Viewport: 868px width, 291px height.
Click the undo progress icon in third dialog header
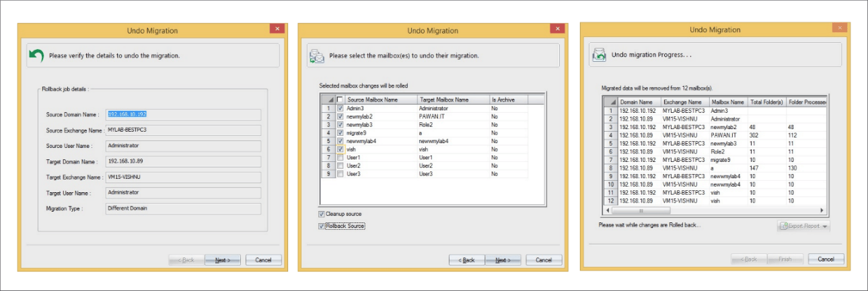[x=599, y=55]
